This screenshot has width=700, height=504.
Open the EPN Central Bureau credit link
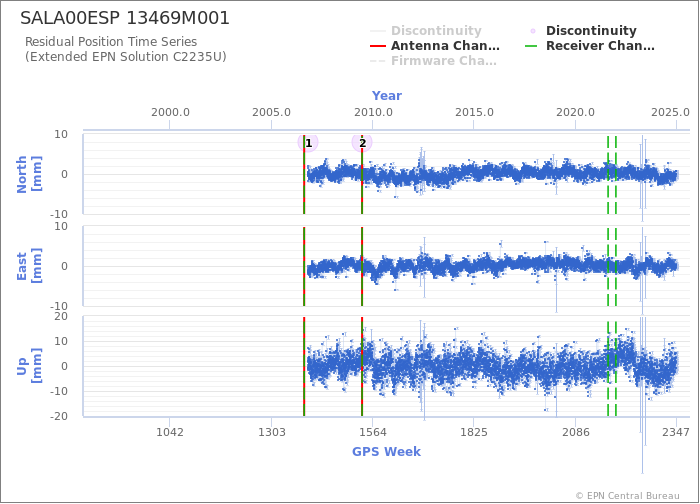coord(628,496)
